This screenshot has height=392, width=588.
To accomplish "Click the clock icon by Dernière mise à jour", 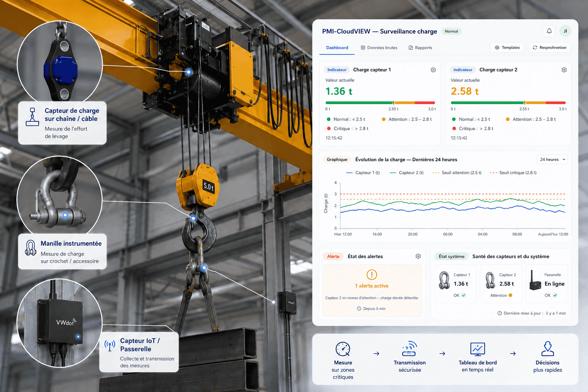I will click(x=500, y=313).
